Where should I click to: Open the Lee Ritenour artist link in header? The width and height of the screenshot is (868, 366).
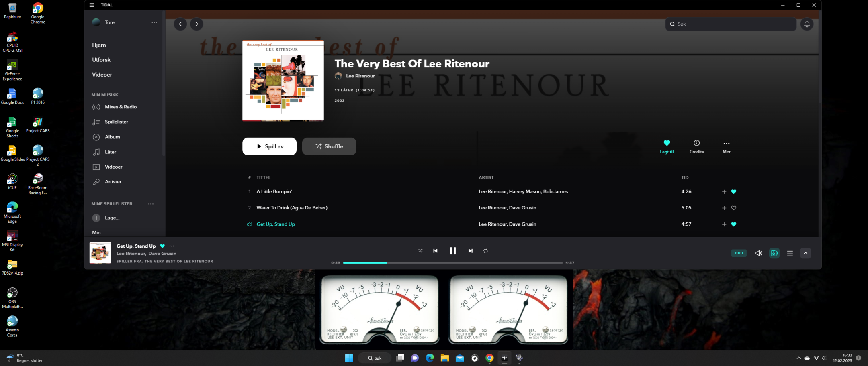pyautogui.click(x=360, y=76)
